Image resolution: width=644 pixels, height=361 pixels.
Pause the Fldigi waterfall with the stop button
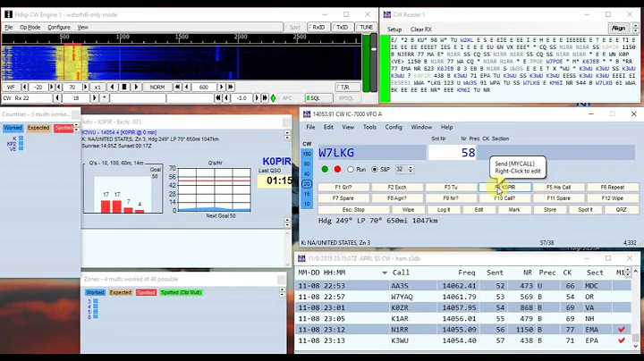[x=124, y=87]
